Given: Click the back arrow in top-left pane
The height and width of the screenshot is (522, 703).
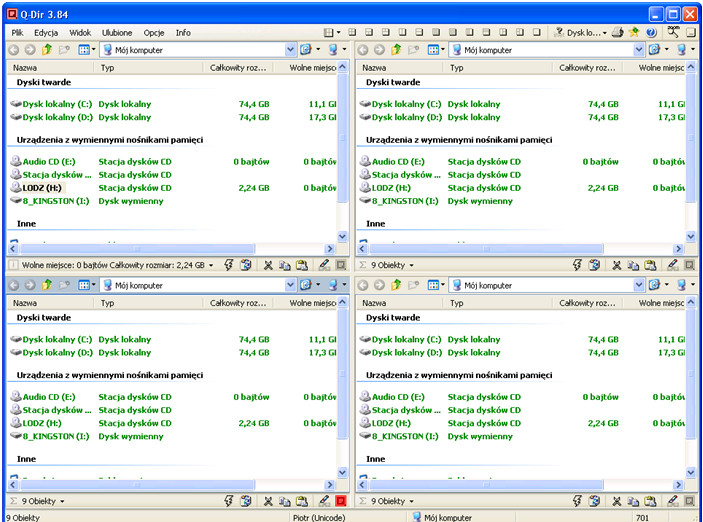Looking at the screenshot, I should [13, 50].
